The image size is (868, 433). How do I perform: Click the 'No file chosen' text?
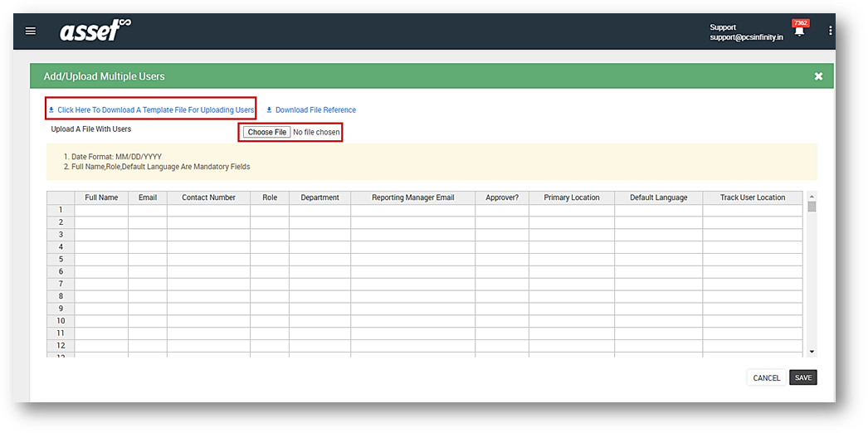[316, 132]
